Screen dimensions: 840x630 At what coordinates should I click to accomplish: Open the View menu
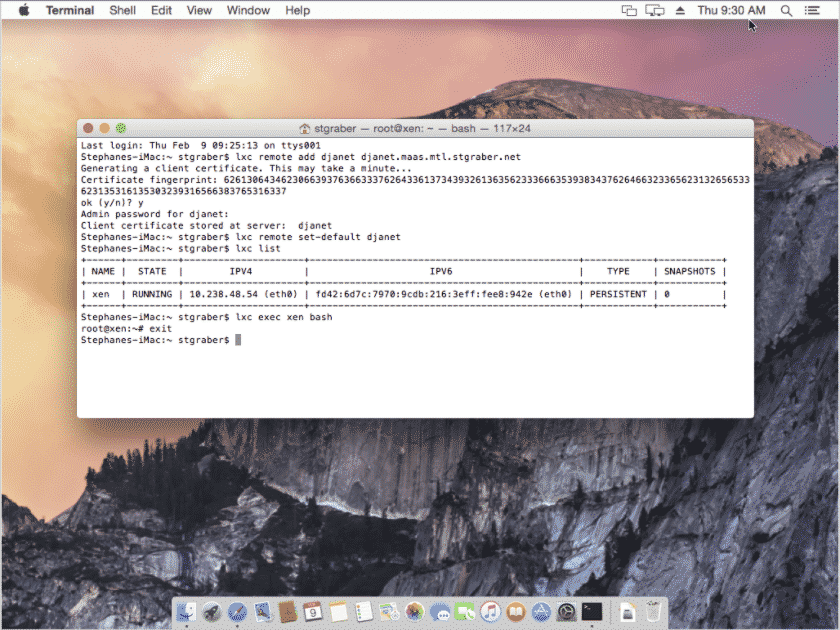[199, 10]
